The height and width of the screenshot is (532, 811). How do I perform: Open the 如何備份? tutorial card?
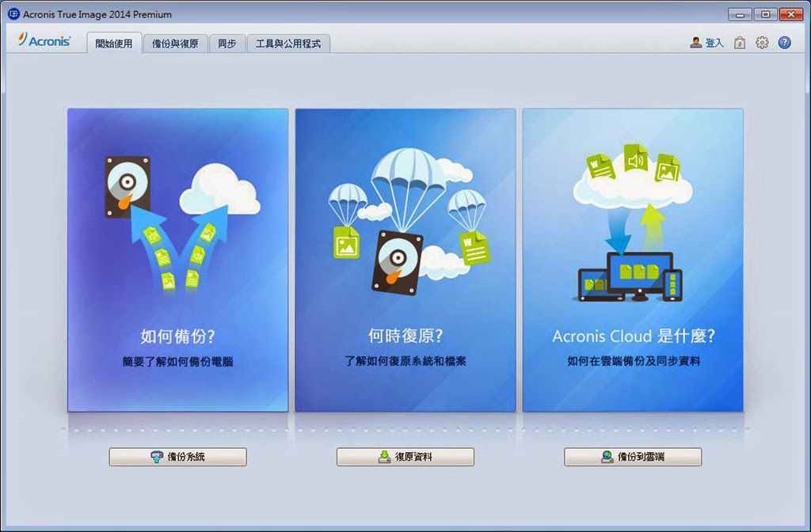[178, 260]
